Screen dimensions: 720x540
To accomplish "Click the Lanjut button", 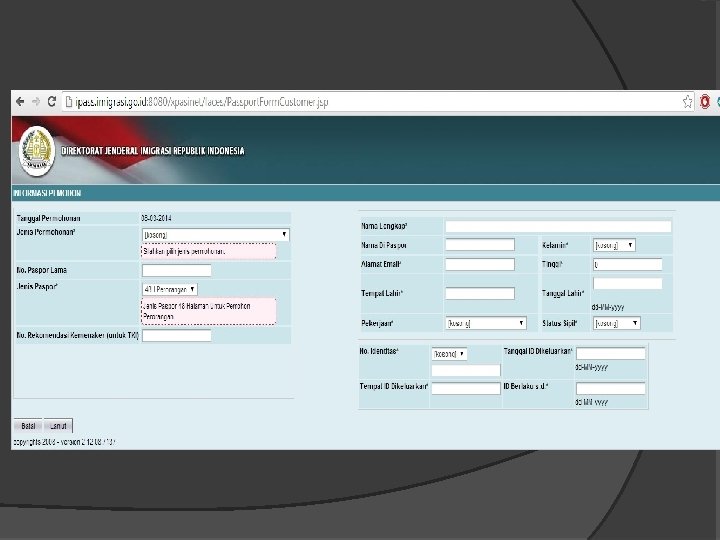I will tap(58, 426).
